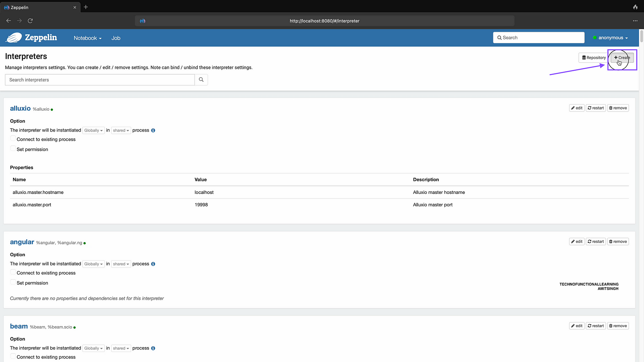Screen dimensions: 644x362
Task: Open the browser three-dot menu
Action: 635,21
